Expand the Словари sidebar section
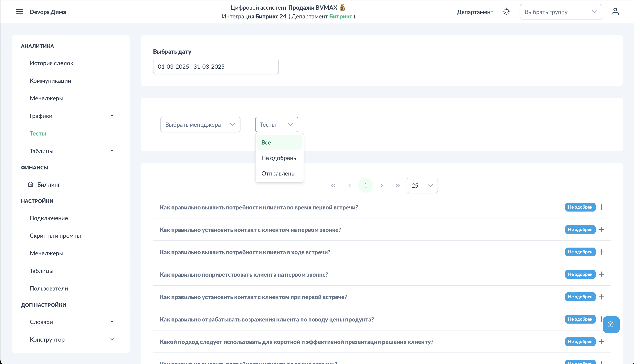The width and height of the screenshot is (634, 364). pyautogui.click(x=112, y=321)
